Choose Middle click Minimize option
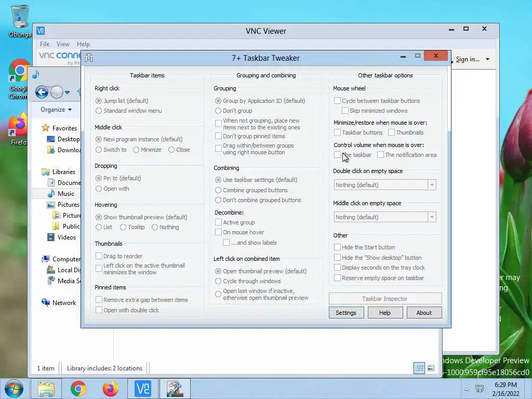This screenshot has height=399, width=532. (x=136, y=150)
